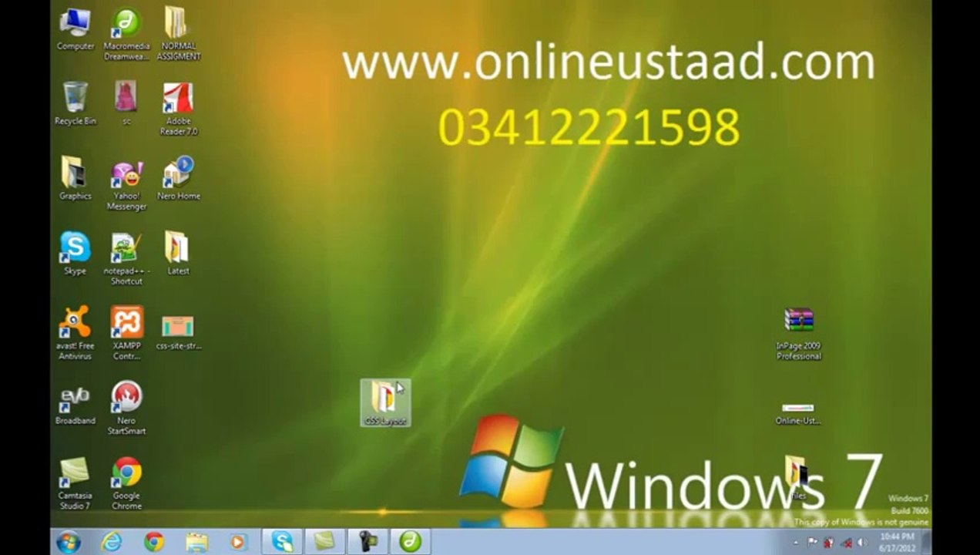This screenshot has height=555, width=980.
Task: Open the Windows Start menu
Action: pos(68,542)
